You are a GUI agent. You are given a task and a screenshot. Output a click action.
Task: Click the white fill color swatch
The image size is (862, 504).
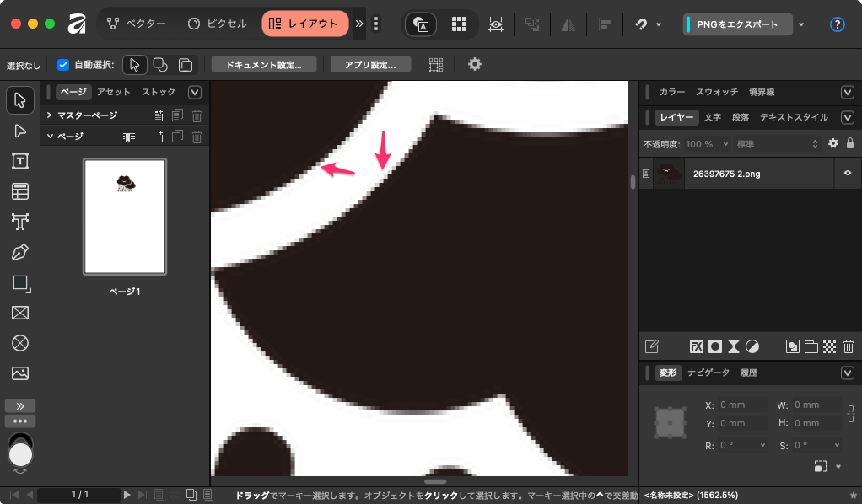20,455
